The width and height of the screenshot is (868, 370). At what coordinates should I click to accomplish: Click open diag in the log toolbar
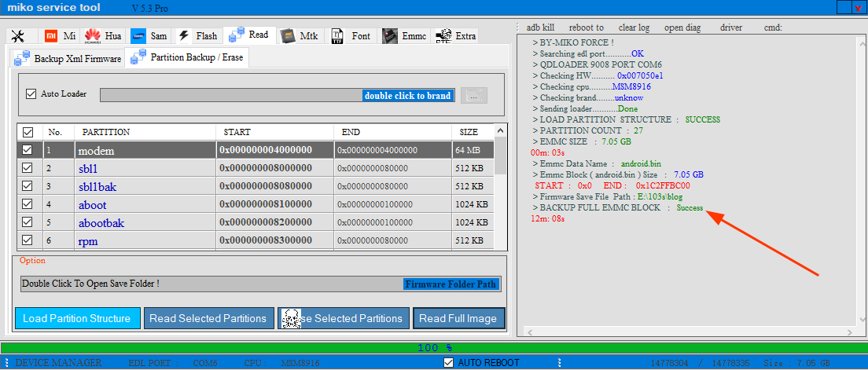click(682, 27)
